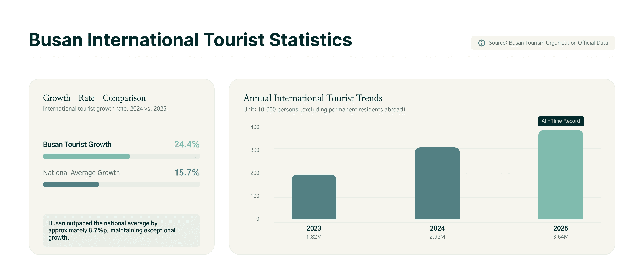This screenshot has width=644, height=276.
Task: Click the Busan International Tourist Statistics title
Action: point(190,40)
